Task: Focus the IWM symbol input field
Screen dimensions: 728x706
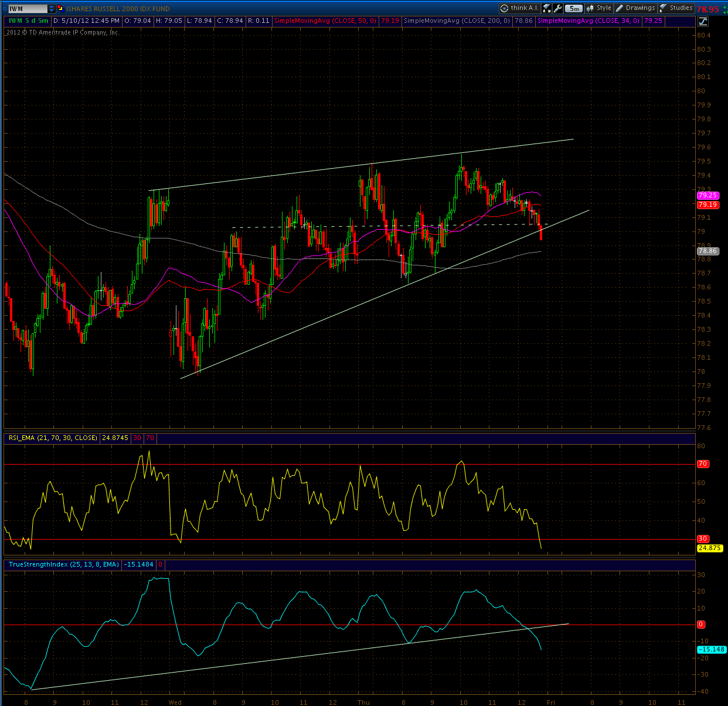Action: pyautogui.click(x=28, y=9)
